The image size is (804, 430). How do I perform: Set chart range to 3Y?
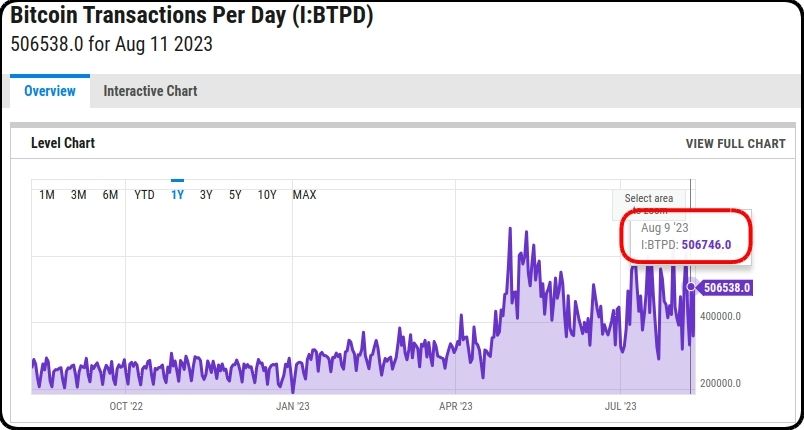tap(206, 195)
